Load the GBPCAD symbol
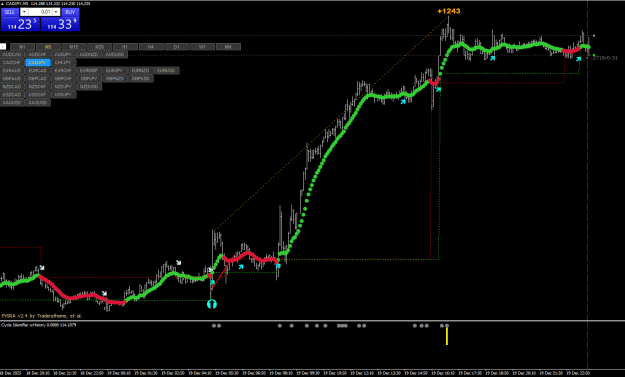625x377 pixels. point(37,79)
